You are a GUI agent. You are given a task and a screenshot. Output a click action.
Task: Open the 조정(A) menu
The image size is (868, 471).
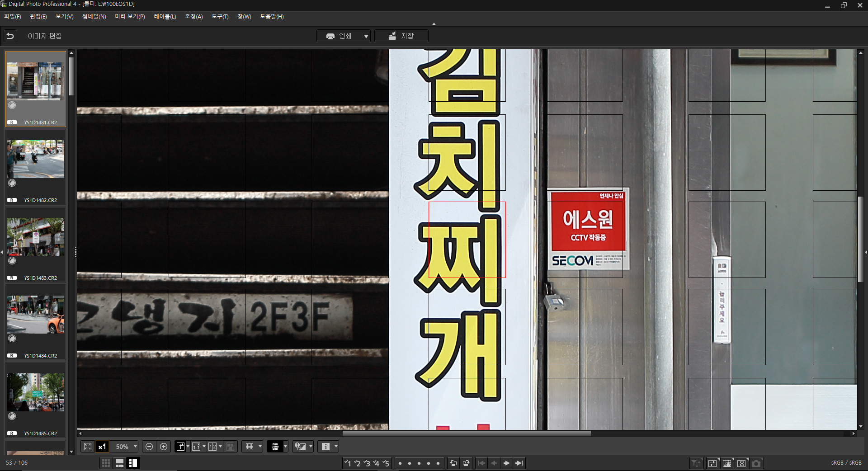pyautogui.click(x=194, y=17)
